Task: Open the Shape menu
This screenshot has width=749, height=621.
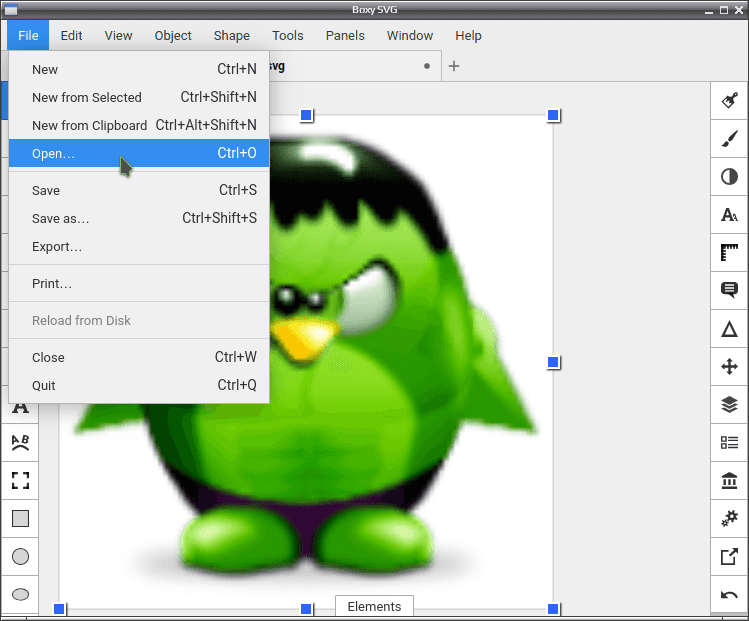Action: tap(232, 35)
